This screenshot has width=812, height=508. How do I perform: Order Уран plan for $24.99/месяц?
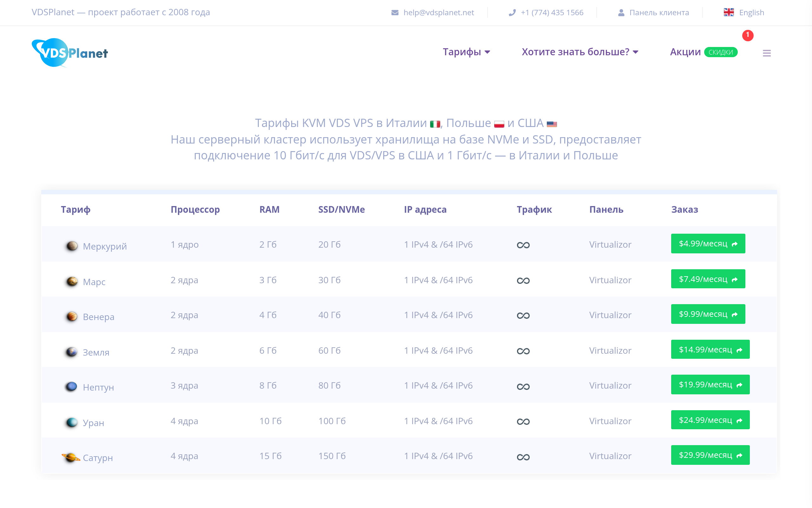tap(710, 420)
